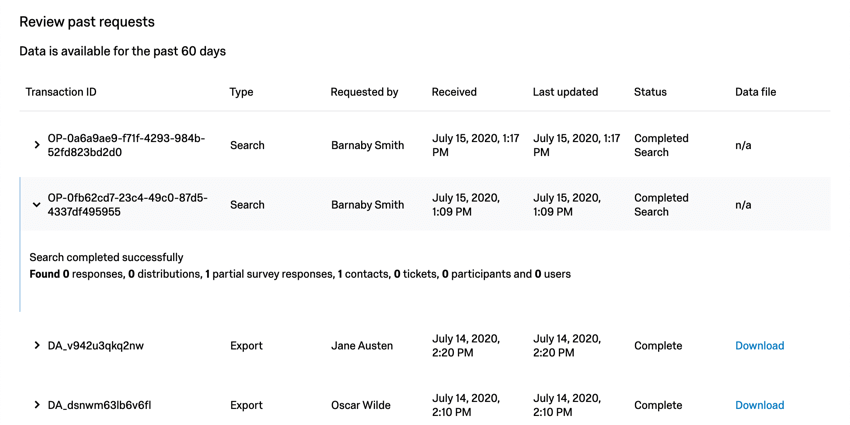Select the DA_dsnwm63lb6v6fl transaction ID
Viewport: 850px width, 425px height.
point(98,405)
